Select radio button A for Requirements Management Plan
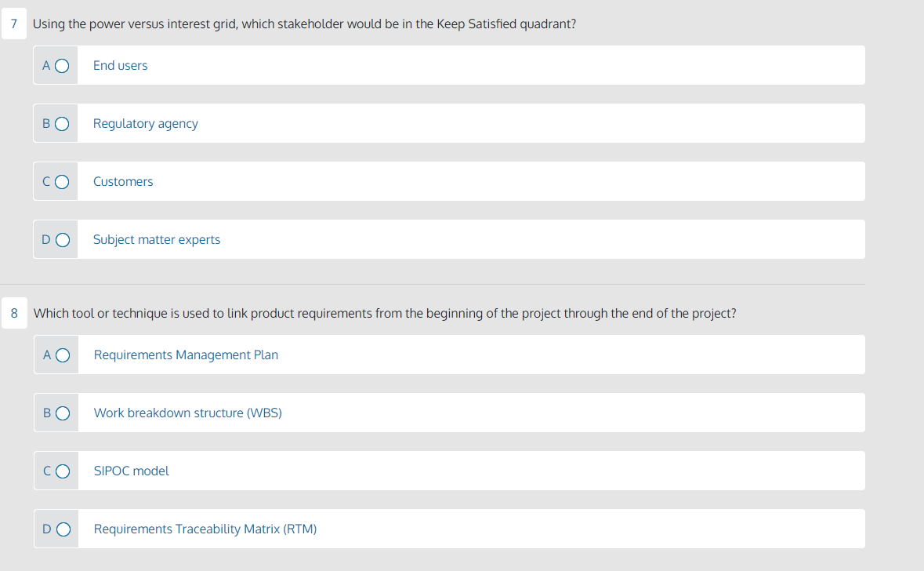 tap(62, 355)
